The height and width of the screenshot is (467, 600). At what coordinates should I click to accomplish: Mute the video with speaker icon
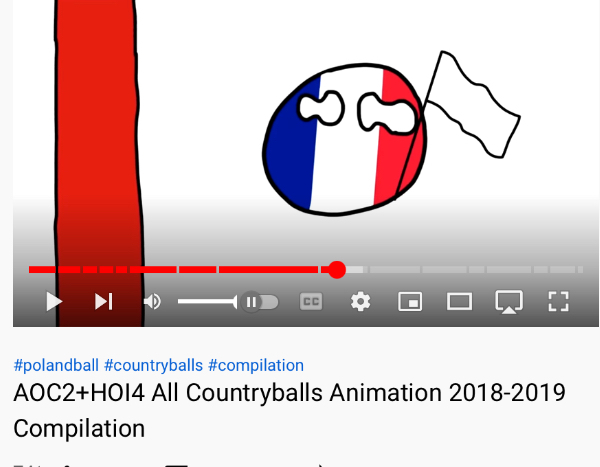(152, 302)
